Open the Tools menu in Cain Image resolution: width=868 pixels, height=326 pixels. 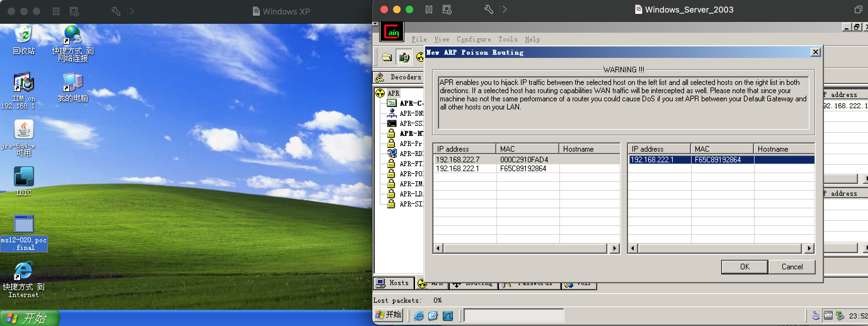508,39
